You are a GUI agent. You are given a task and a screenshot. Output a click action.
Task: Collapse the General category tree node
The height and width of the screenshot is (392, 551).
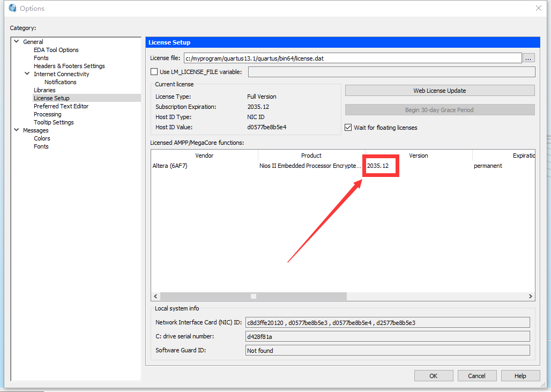(x=17, y=41)
